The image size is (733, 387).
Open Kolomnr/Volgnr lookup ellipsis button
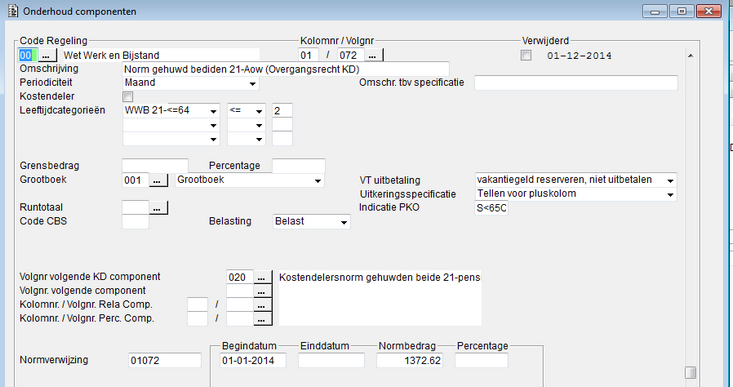[373, 55]
